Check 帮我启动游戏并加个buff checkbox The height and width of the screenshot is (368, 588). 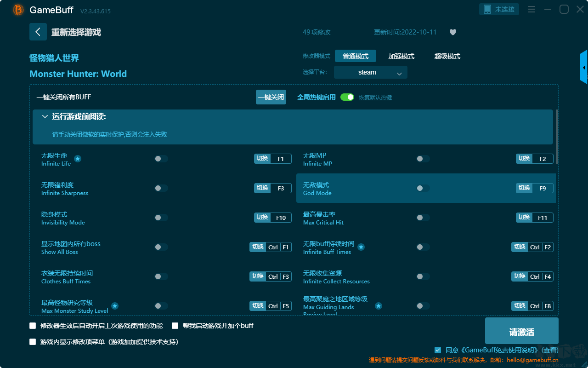(x=175, y=326)
